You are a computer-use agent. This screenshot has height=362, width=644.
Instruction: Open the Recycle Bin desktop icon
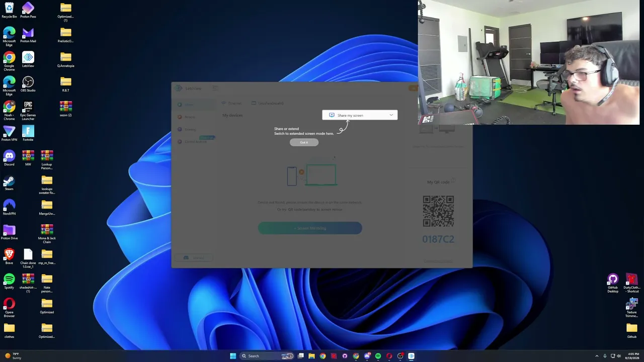click(x=9, y=10)
